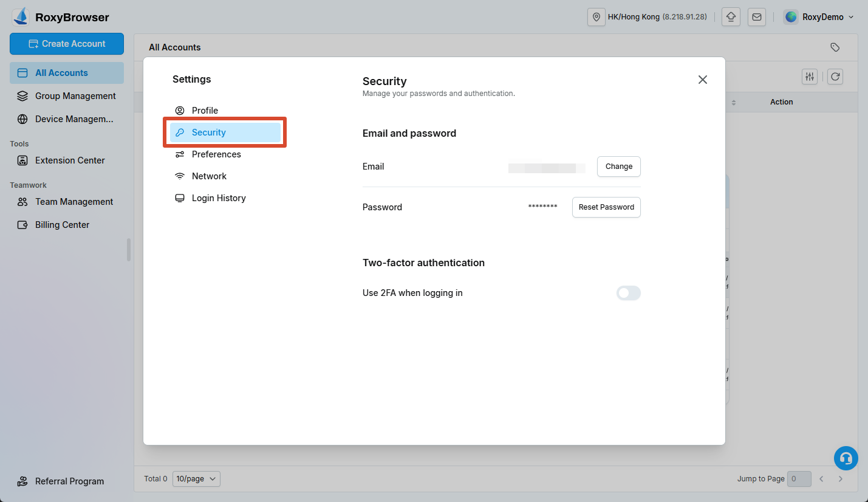Click the Group Management layers icon

(x=22, y=96)
